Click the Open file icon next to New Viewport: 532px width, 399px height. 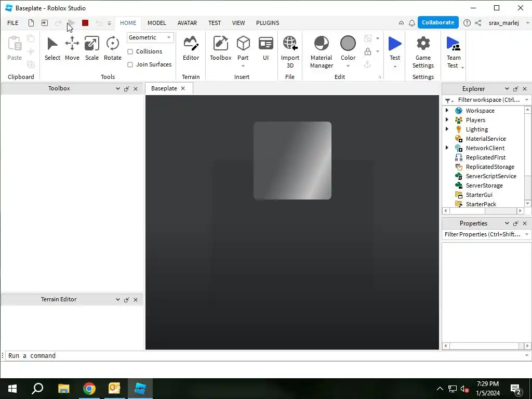tap(45, 23)
